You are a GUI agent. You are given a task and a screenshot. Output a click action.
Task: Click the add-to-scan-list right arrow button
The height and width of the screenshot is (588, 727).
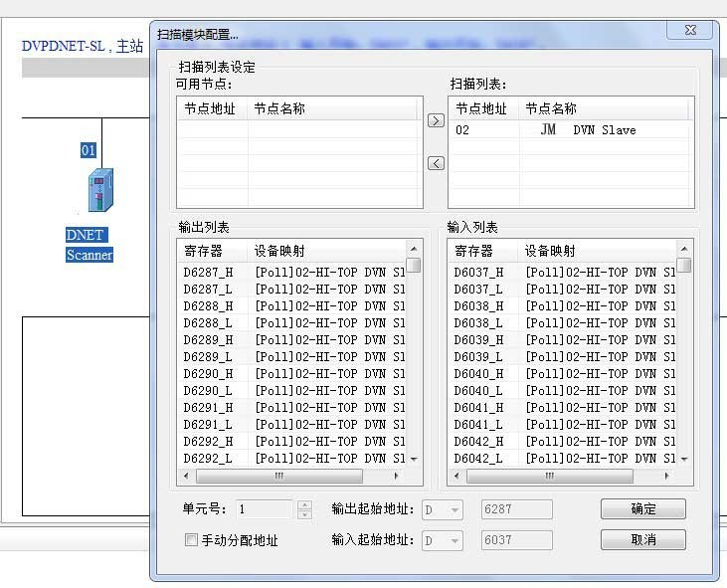436,120
